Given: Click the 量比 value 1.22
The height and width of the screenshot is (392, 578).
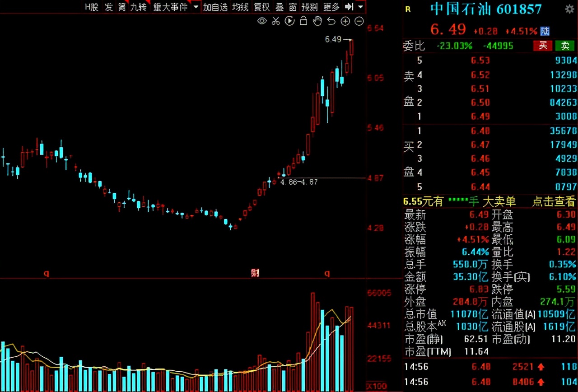Looking at the screenshot, I should coord(566,252).
